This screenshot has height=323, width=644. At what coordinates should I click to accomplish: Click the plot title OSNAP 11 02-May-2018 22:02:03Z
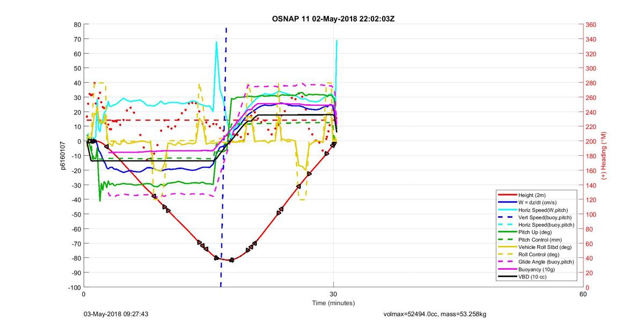pos(333,19)
